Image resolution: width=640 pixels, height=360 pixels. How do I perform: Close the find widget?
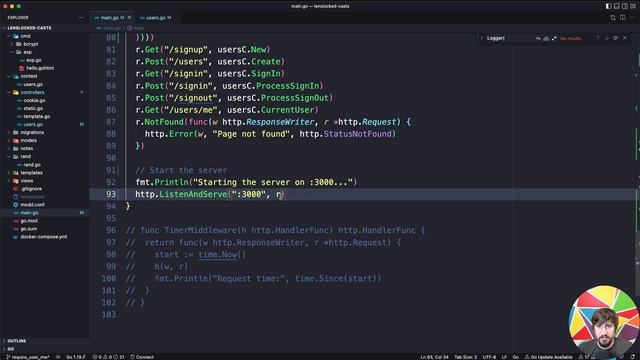point(624,38)
